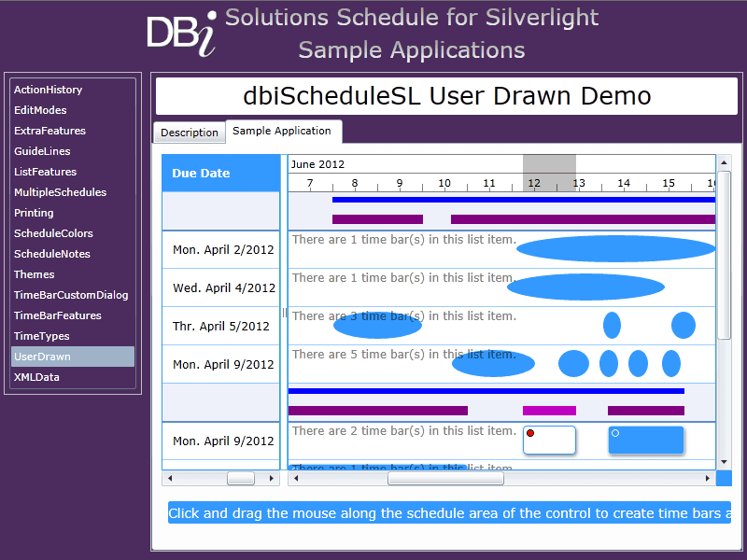Click 'There are 2 time bar(s)' text
The height and width of the screenshot is (560, 747).
click(404, 431)
